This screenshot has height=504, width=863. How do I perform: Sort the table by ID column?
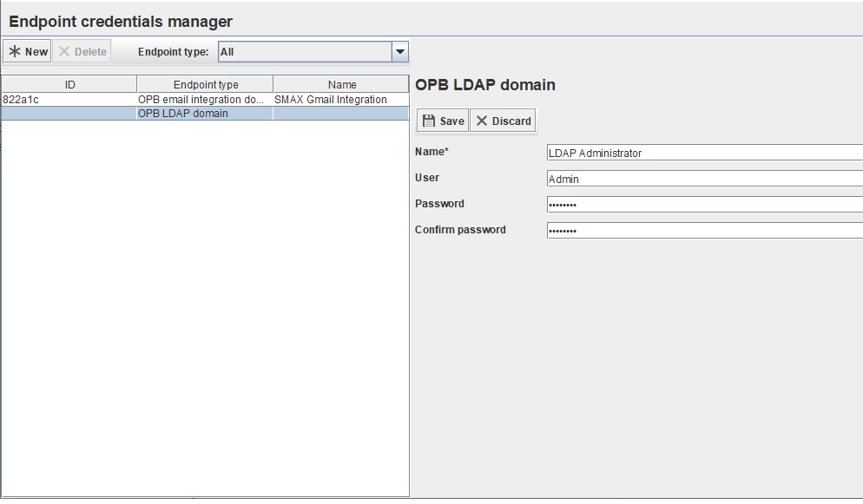pyautogui.click(x=69, y=83)
